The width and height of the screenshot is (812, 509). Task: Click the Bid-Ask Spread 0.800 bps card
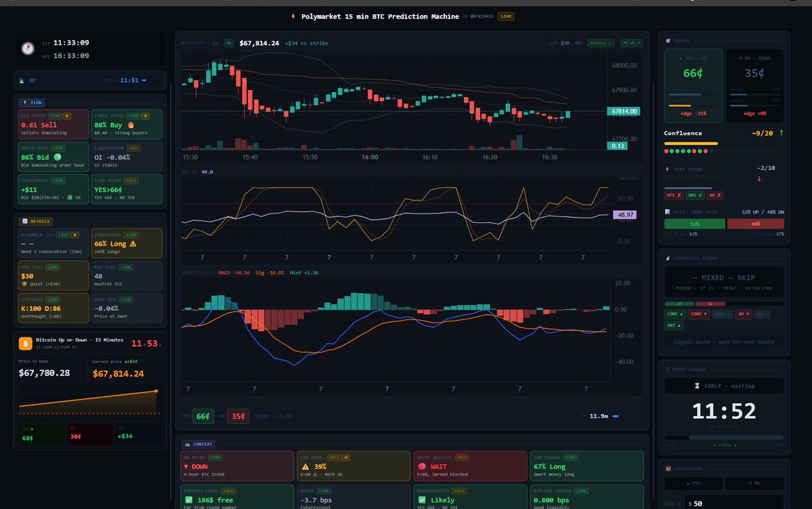586,497
